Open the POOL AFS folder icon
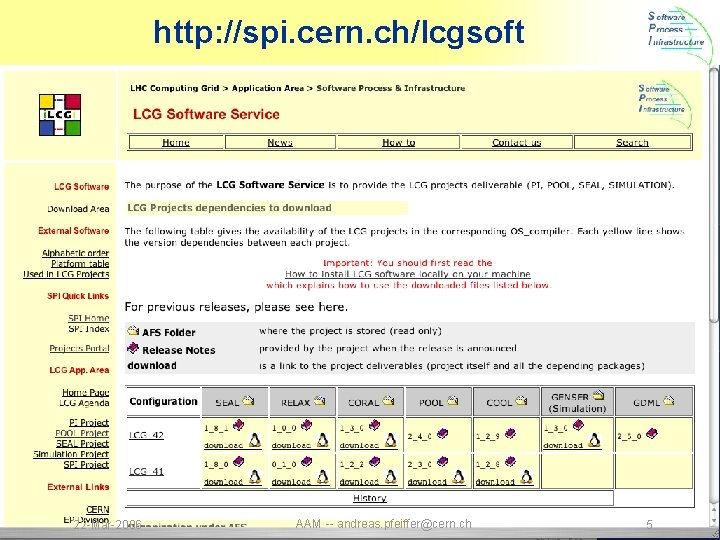This screenshot has height=540, width=720. click(453, 400)
